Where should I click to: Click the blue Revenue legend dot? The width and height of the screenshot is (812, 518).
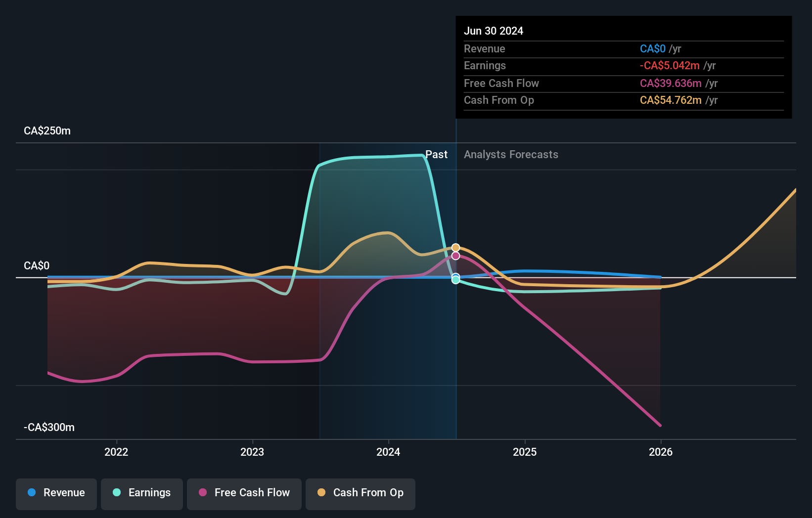32,492
